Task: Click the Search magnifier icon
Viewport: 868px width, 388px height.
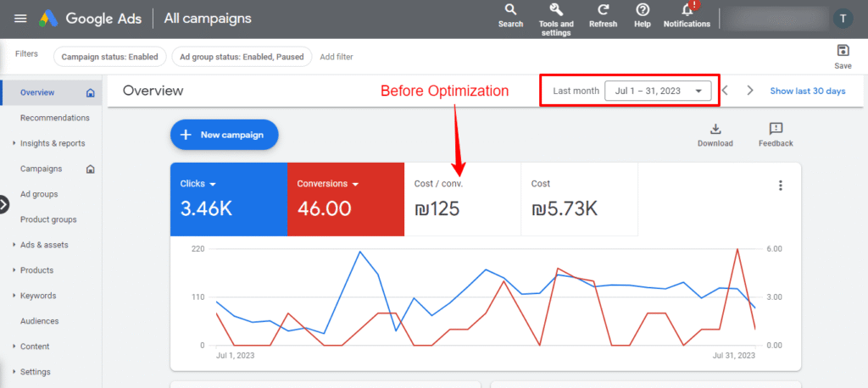Action: 510,10
